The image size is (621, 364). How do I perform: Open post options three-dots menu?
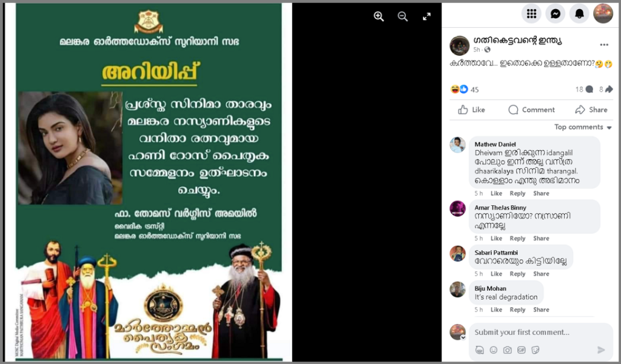[x=604, y=45]
